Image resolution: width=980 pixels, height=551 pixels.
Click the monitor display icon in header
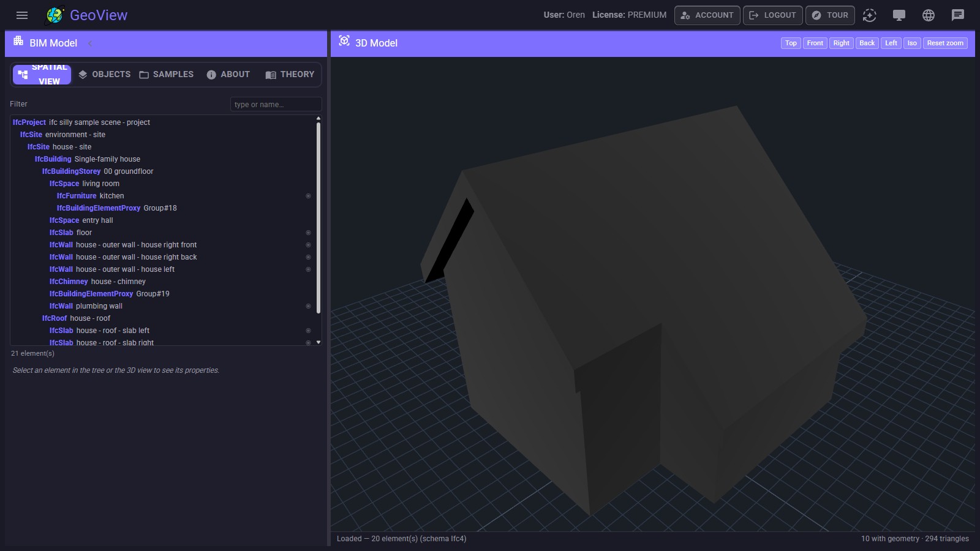point(899,15)
